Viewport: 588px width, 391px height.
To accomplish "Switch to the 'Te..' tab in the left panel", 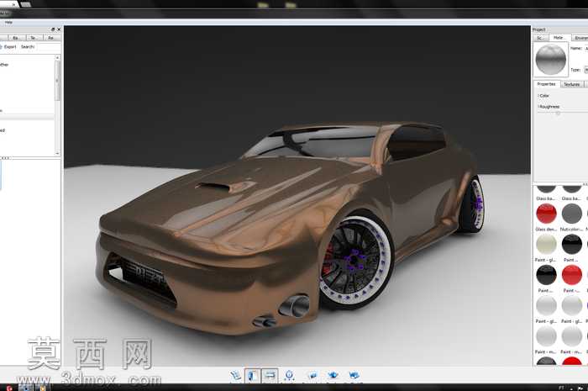I will [34, 38].
